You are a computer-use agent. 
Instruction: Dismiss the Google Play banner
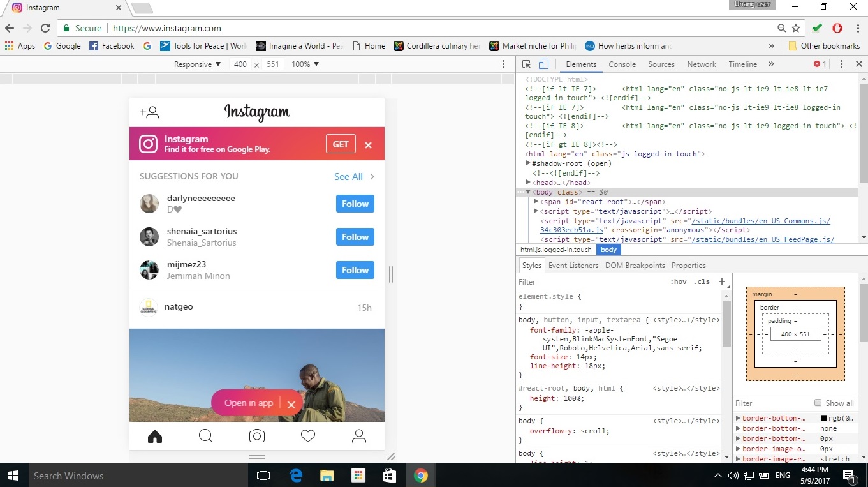pos(368,145)
